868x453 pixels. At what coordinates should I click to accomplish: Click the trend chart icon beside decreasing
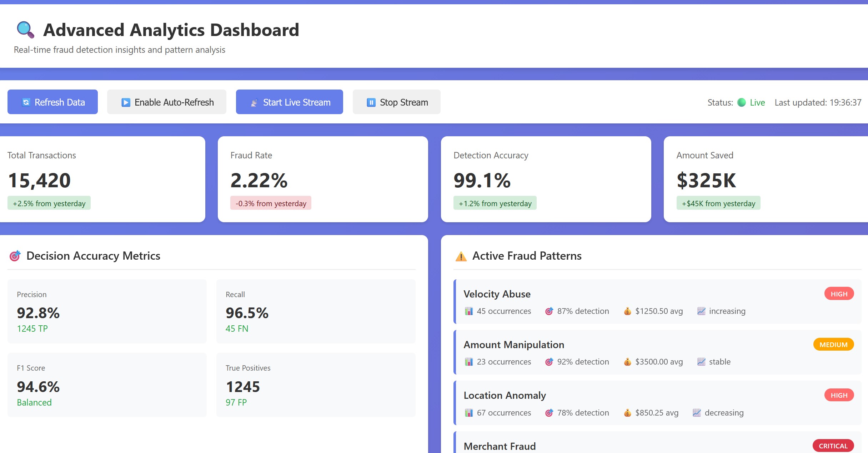coord(697,413)
